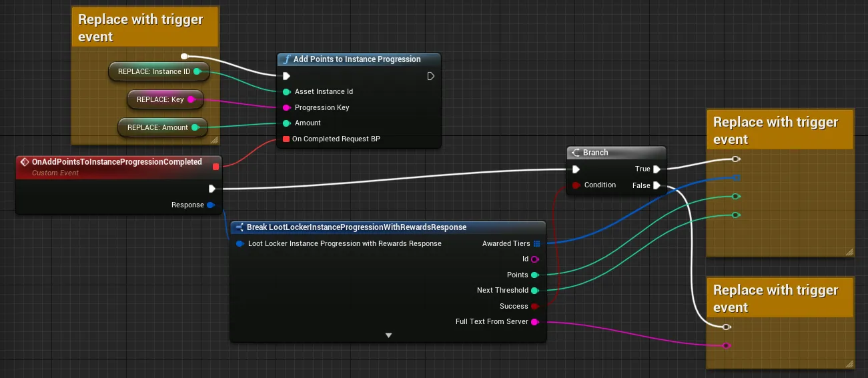868x378 pixels.
Task: Click the Branch execution input pin
Action: point(575,169)
